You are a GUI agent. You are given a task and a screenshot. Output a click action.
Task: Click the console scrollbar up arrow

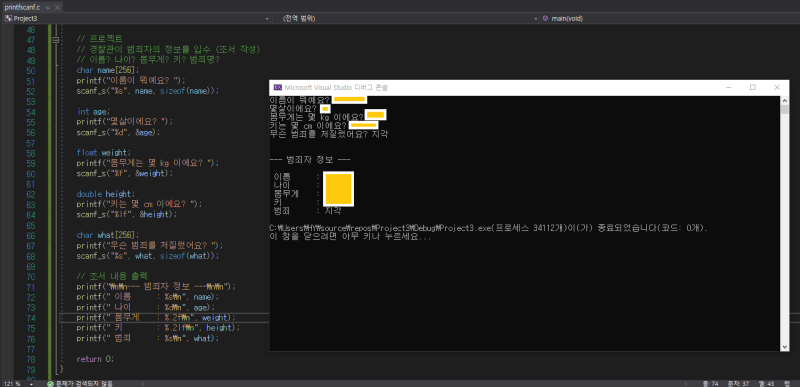[x=785, y=100]
